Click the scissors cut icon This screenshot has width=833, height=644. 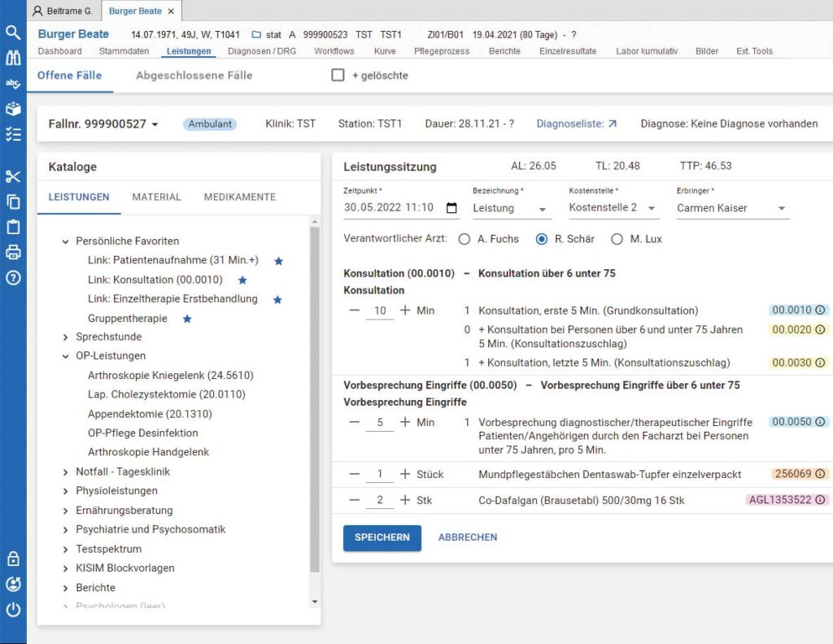point(13,176)
